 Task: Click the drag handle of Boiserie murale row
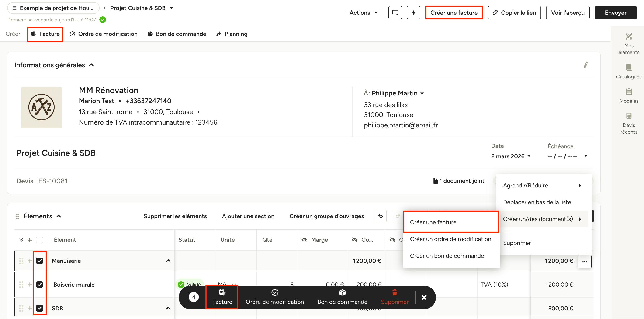[21, 285]
